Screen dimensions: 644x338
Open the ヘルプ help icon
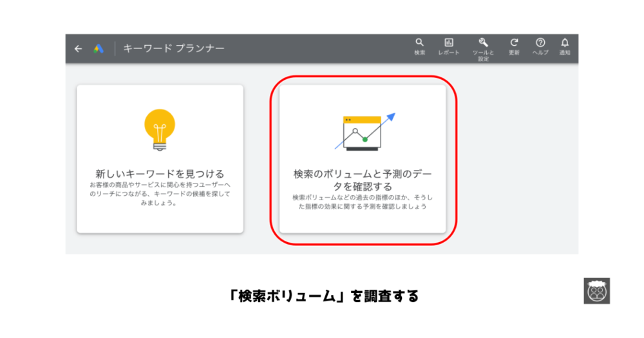point(540,42)
